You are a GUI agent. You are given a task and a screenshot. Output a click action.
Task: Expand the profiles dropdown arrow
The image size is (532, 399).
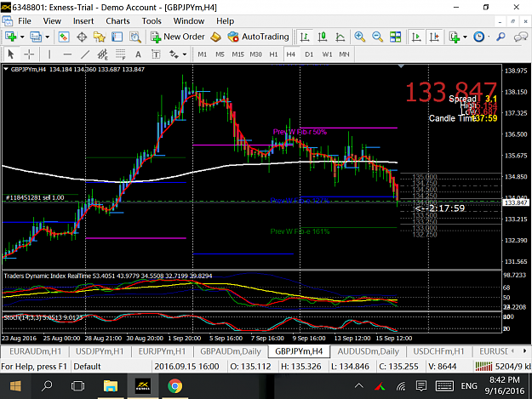(47, 37)
